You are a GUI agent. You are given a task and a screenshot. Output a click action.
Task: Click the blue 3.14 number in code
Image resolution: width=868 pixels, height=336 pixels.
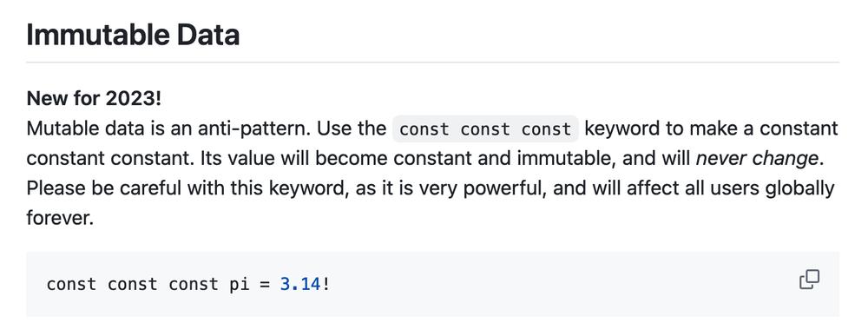coord(300,284)
